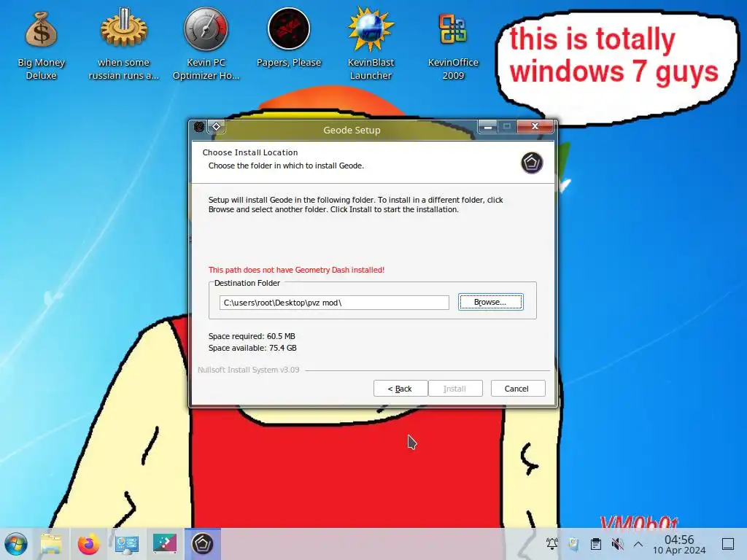Click the Space available: 75.4 GB text

pyautogui.click(x=252, y=348)
